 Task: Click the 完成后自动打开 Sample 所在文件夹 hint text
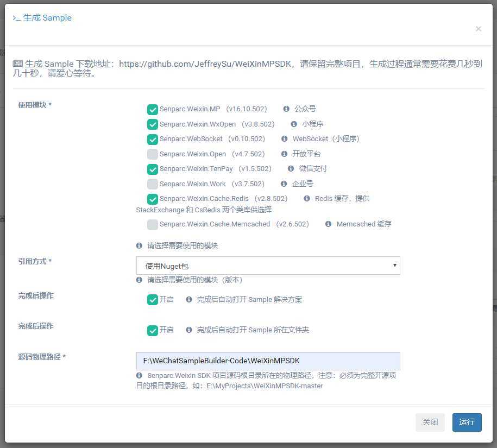tap(253, 330)
